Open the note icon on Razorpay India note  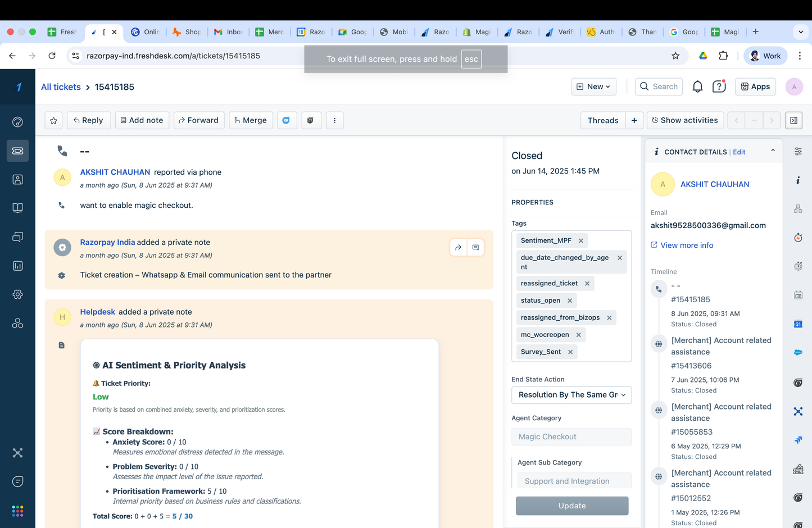[475, 247]
